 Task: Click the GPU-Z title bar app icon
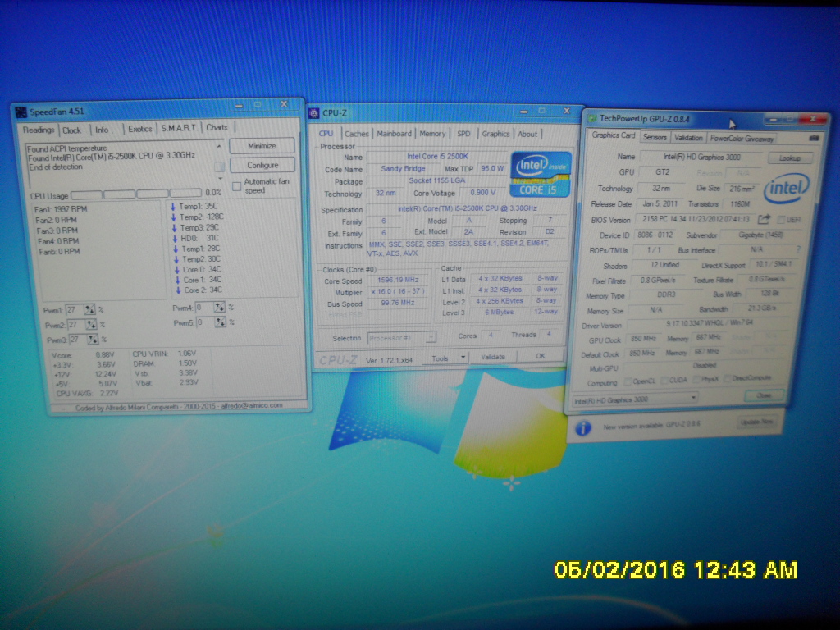(x=592, y=118)
